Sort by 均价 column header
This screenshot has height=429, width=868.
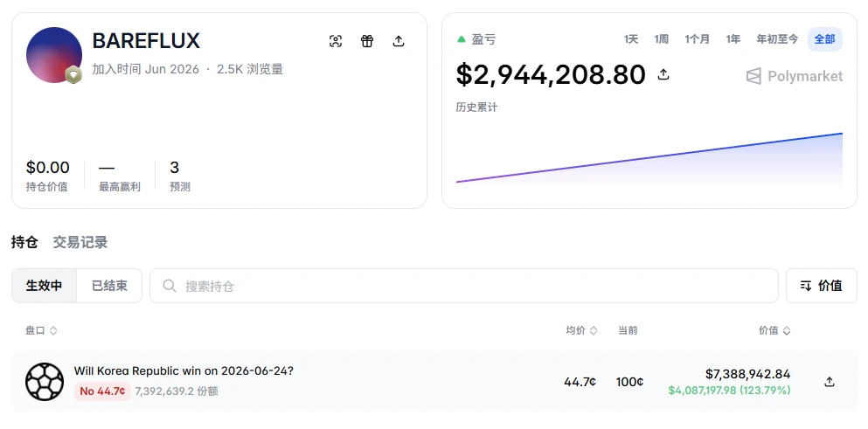point(581,330)
